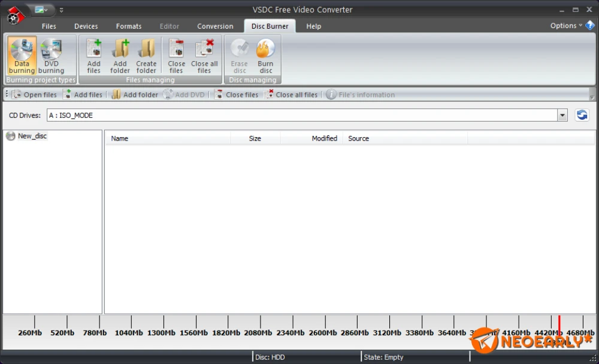The image size is (599, 364).
Task: Click the Add folder ribbon icon
Action: pyautogui.click(x=120, y=56)
